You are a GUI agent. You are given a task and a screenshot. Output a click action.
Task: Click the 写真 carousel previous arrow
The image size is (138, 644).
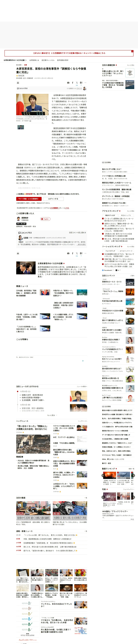103,497
